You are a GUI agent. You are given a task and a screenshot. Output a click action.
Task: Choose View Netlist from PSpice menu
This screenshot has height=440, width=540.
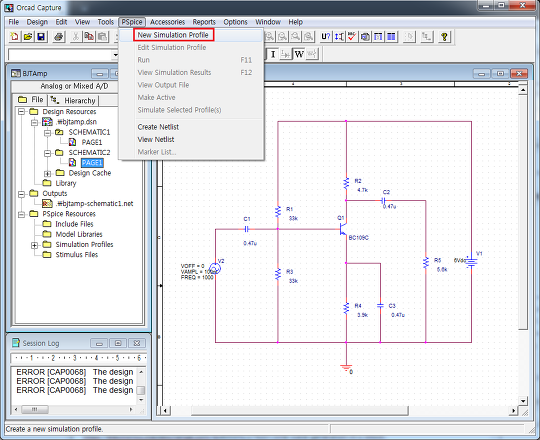tap(156, 139)
